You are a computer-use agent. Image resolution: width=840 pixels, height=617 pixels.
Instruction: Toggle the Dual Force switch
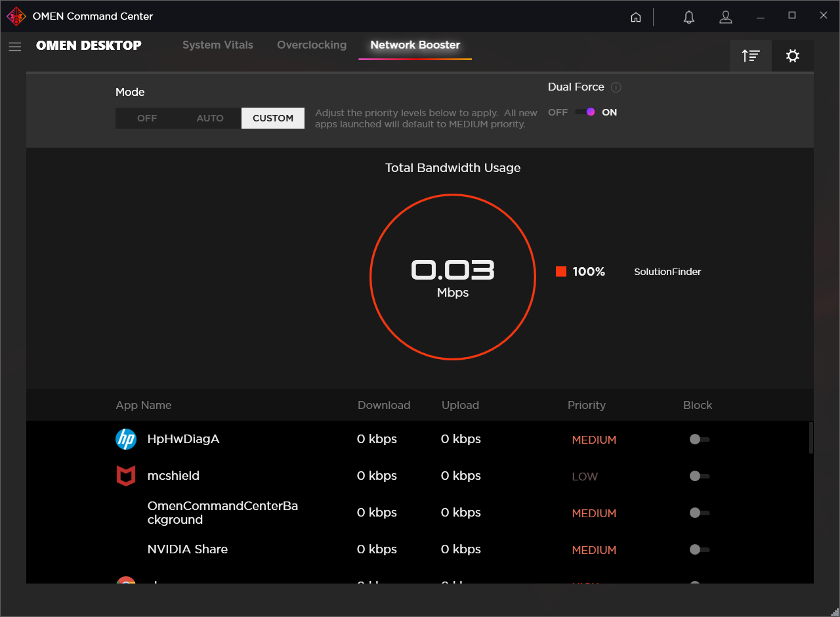(x=585, y=112)
